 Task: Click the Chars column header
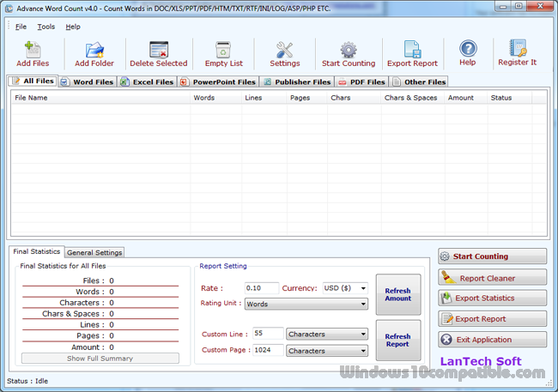354,98
